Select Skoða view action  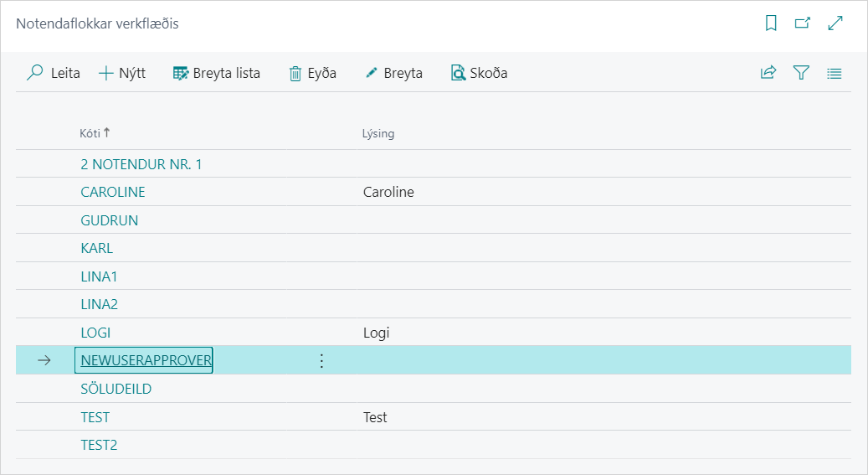(x=480, y=73)
